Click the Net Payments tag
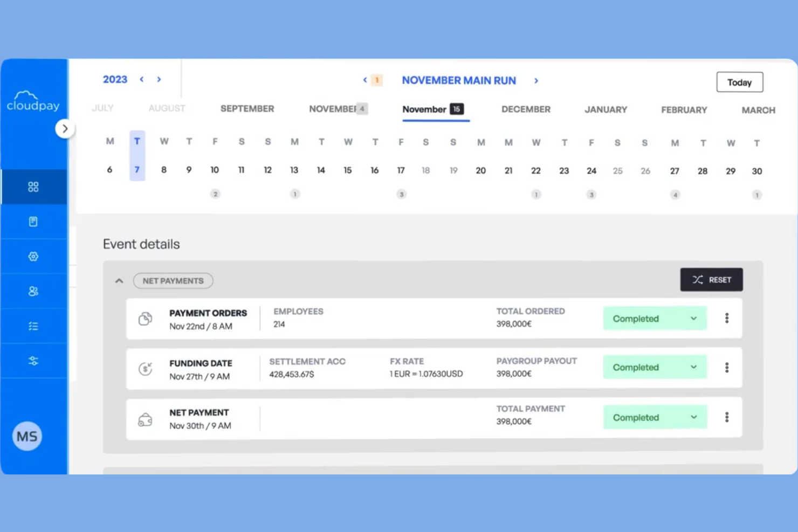The image size is (798, 532). pyautogui.click(x=173, y=281)
